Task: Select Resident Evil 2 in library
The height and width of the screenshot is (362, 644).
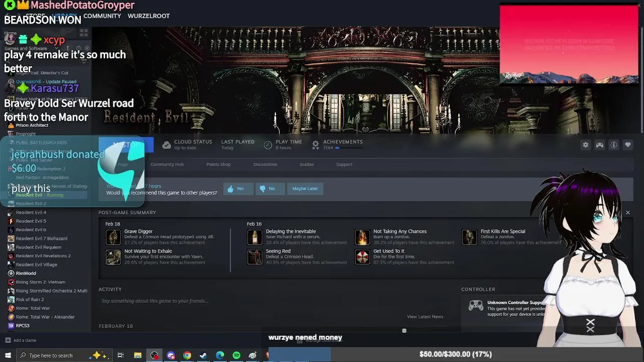Action: pyautogui.click(x=31, y=204)
